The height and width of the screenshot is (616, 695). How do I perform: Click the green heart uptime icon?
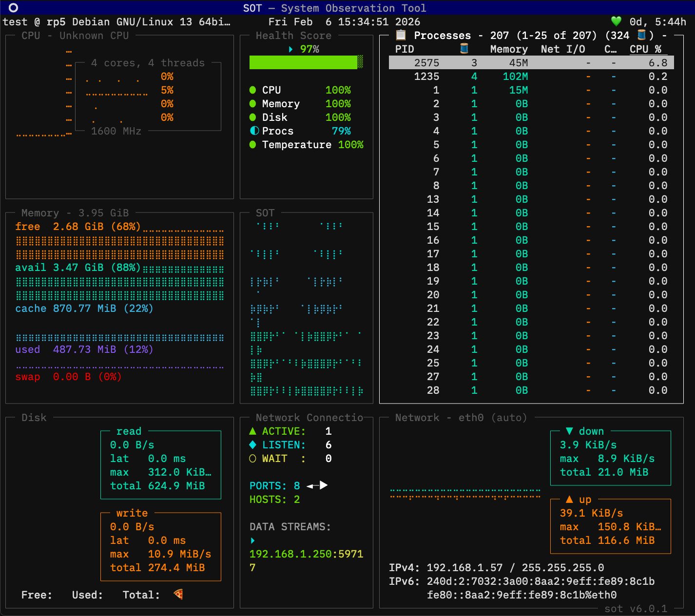pyautogui.click(x=616, y=21)
